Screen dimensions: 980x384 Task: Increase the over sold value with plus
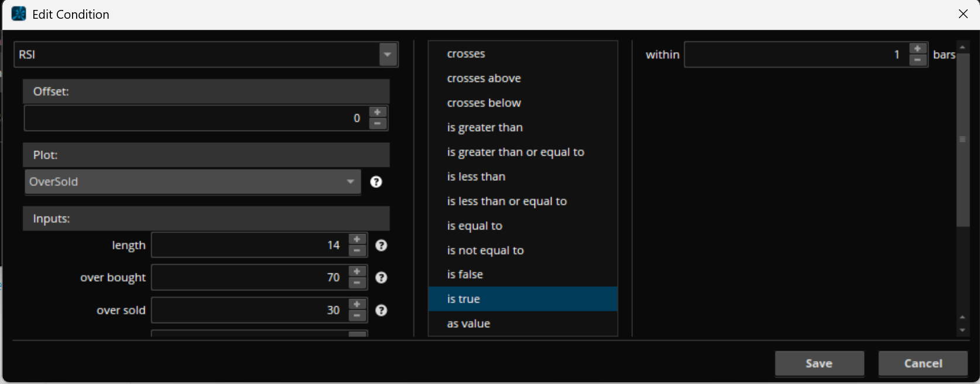click(357, 304)
